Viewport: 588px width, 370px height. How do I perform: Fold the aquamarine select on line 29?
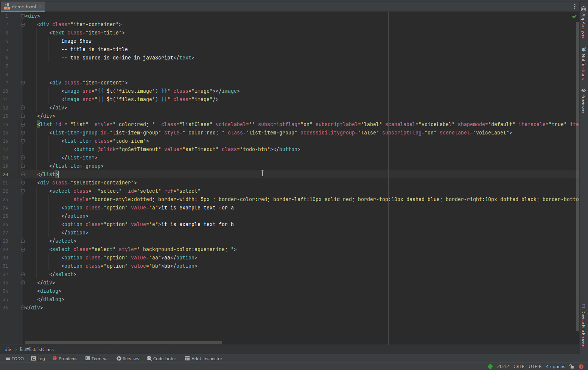click(x=23, y=249)
